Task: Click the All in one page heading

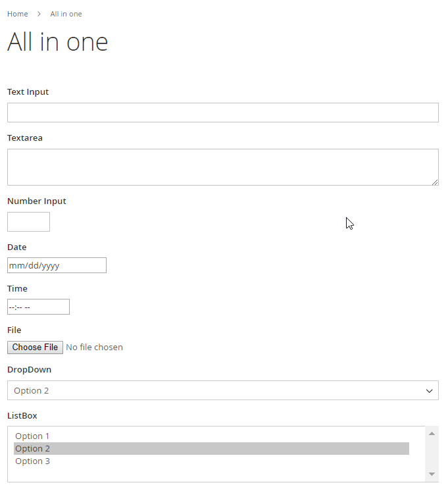Action: 58,41
